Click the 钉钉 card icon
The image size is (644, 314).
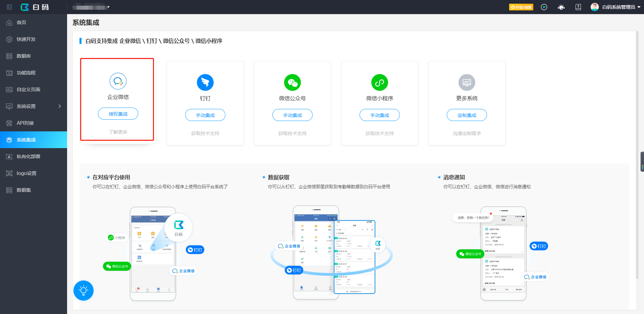205,82
